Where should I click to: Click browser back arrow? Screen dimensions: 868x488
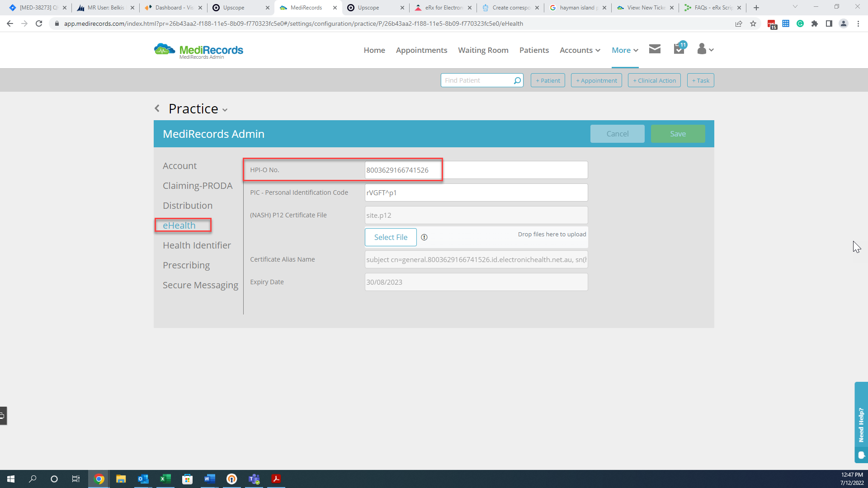pyautogui.click(x=10, y=23)
